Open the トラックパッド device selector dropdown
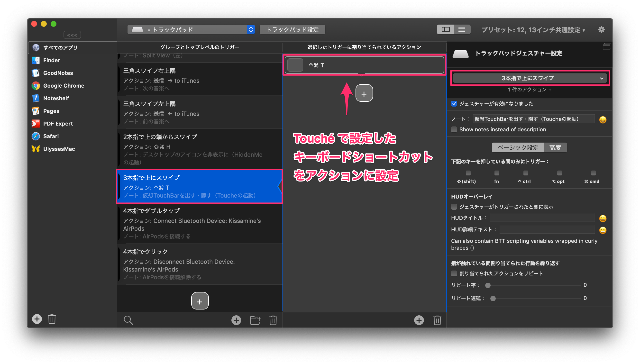Image resolution: width=640 pixels, height=364 pixels. (191, 30)
